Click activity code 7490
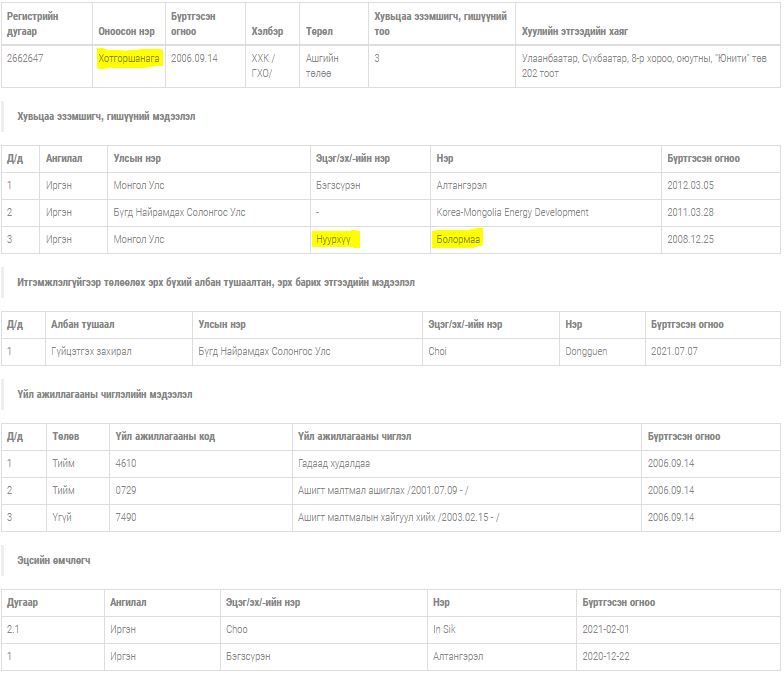Image resolution: width=784 pixels, height=673 pixels. [x=126, y=517]
